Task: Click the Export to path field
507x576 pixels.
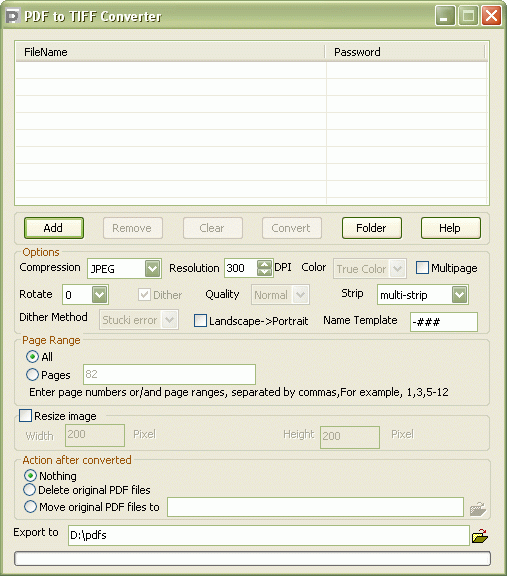Action: 269,535
